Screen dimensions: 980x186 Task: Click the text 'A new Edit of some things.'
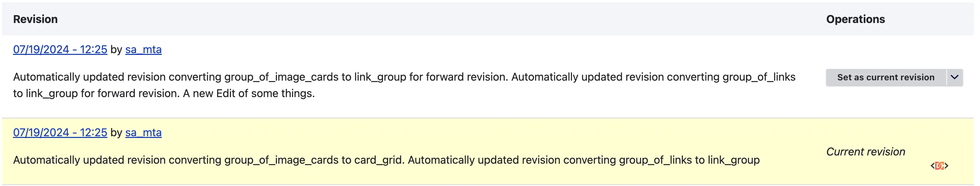[249, 94]
